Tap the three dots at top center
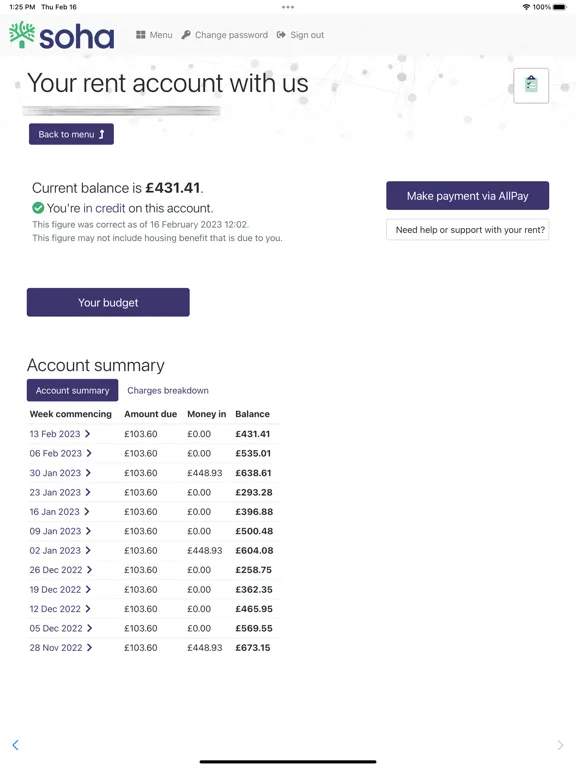Screen dimensions: 576x768 [x=288, y=7]
